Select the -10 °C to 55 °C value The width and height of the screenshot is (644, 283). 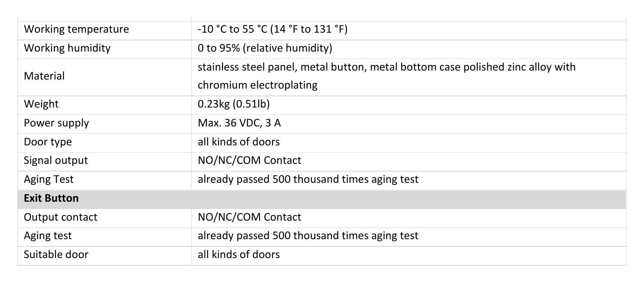click(x=273, y=30)
